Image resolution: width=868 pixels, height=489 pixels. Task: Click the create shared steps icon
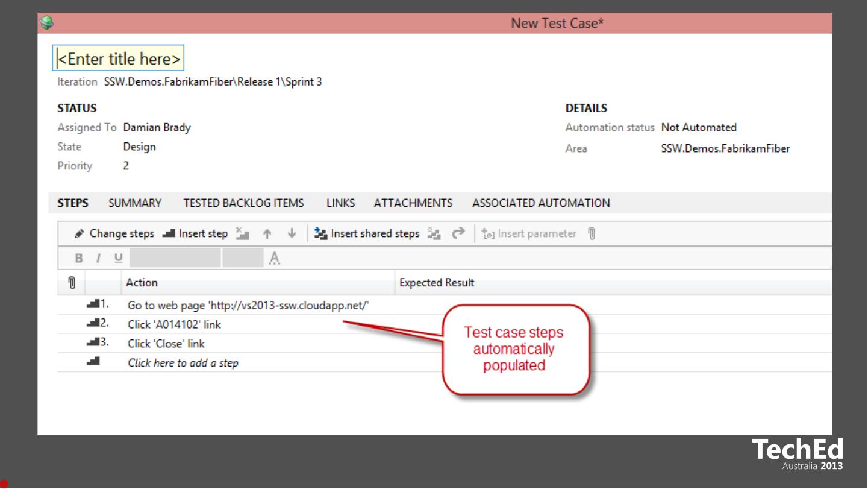click(x=434, y=234)
